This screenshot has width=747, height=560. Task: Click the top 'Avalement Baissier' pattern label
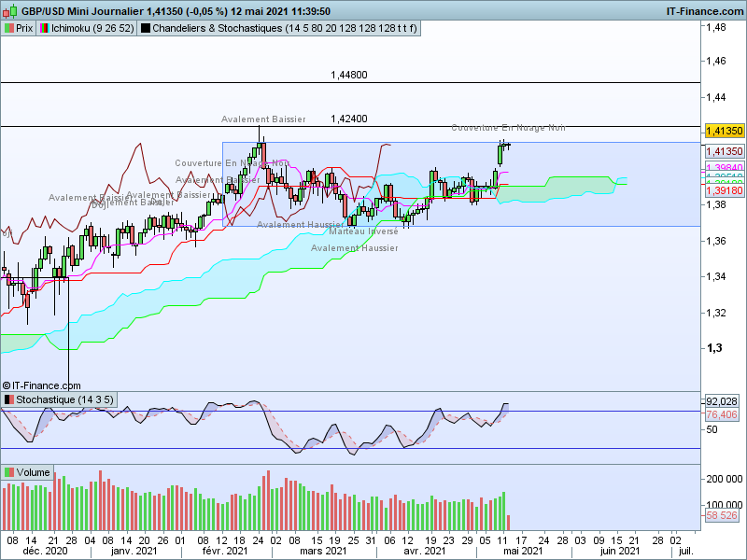[263, 119]
